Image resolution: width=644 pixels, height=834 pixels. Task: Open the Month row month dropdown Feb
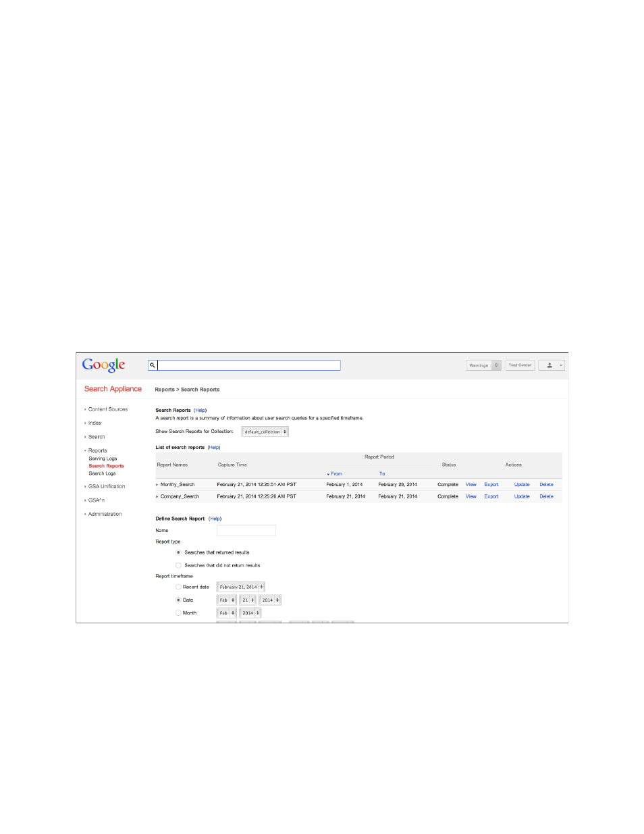coord(227,613)
